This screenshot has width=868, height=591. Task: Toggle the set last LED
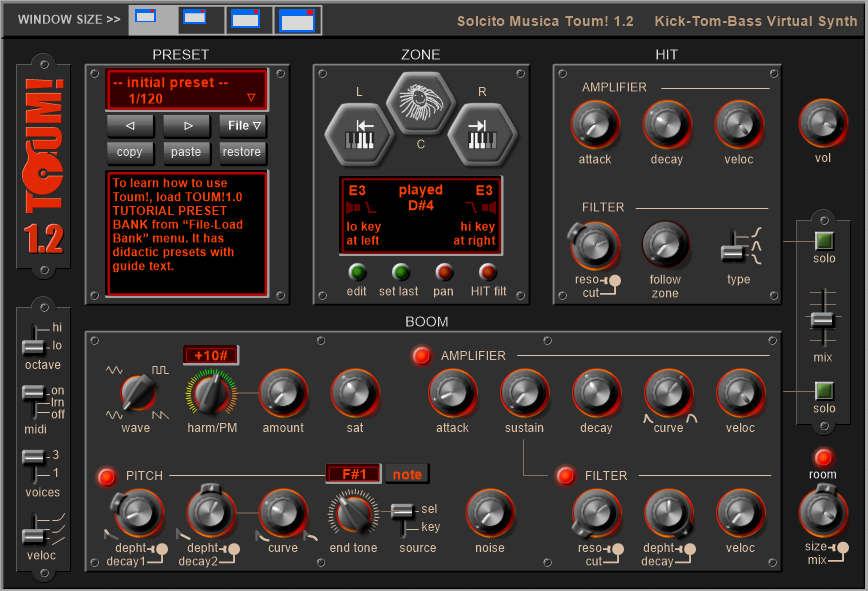[x=400, y=272]
